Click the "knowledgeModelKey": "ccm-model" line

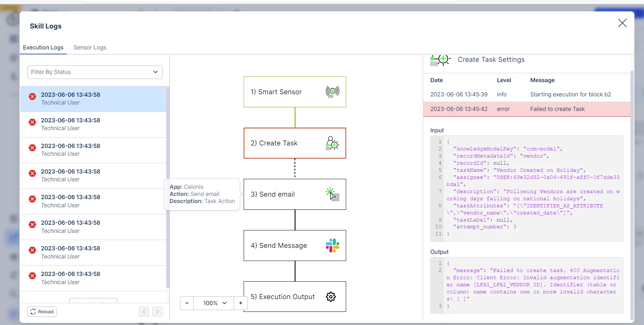[x=508, y=149]
